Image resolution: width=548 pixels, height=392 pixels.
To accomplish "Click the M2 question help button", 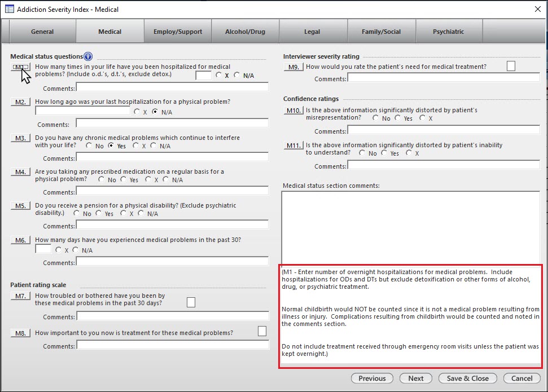I will (20, 102).
